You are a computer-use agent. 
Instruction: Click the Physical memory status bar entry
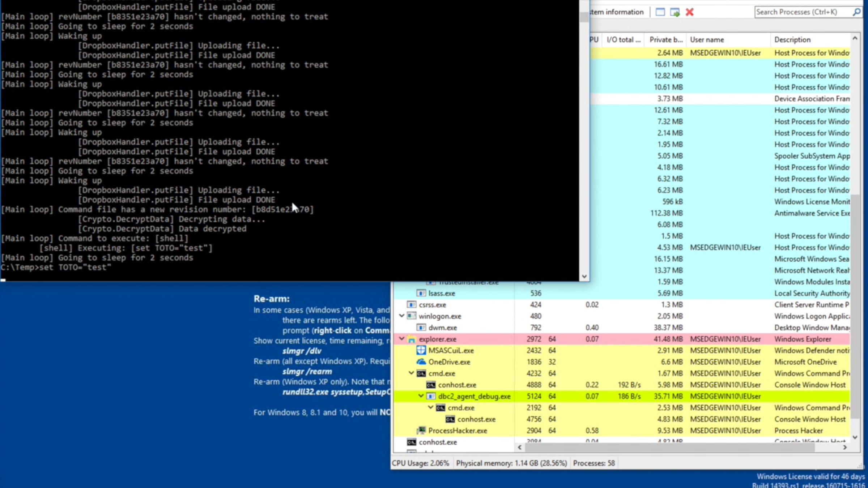click(511, 463)
